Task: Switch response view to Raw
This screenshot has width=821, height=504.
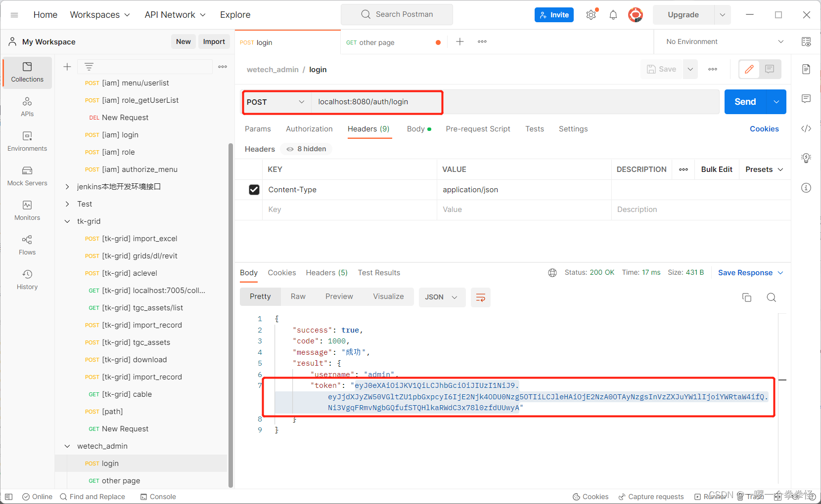Action: point(298,296)
